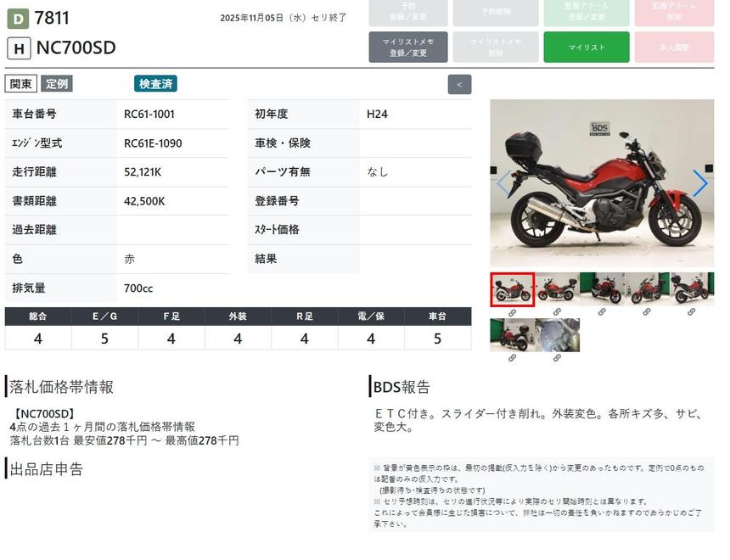The height and width of the screenshot is (560, 730).
Task: Collapse the details panel with the < button
Action: 459,85
